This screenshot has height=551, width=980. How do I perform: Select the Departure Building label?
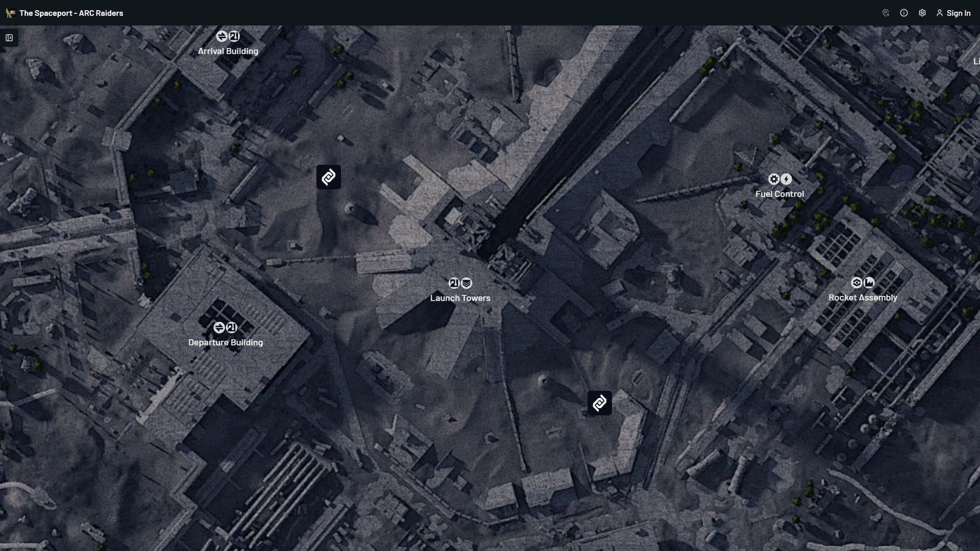click(226, 342)
